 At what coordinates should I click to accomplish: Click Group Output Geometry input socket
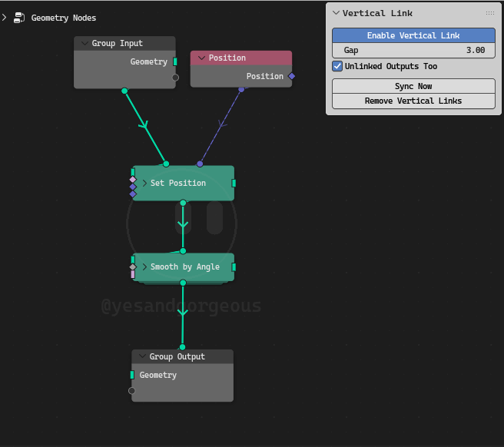132,375
